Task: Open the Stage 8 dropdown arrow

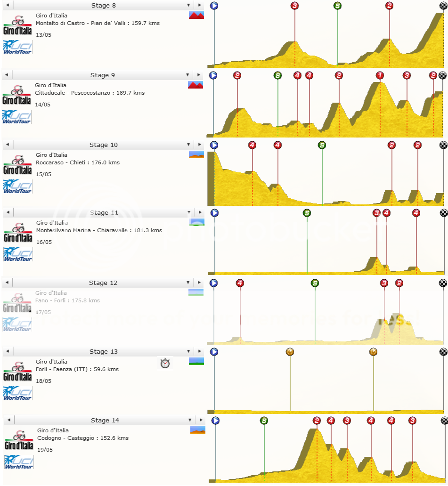Action: [188, 5]
